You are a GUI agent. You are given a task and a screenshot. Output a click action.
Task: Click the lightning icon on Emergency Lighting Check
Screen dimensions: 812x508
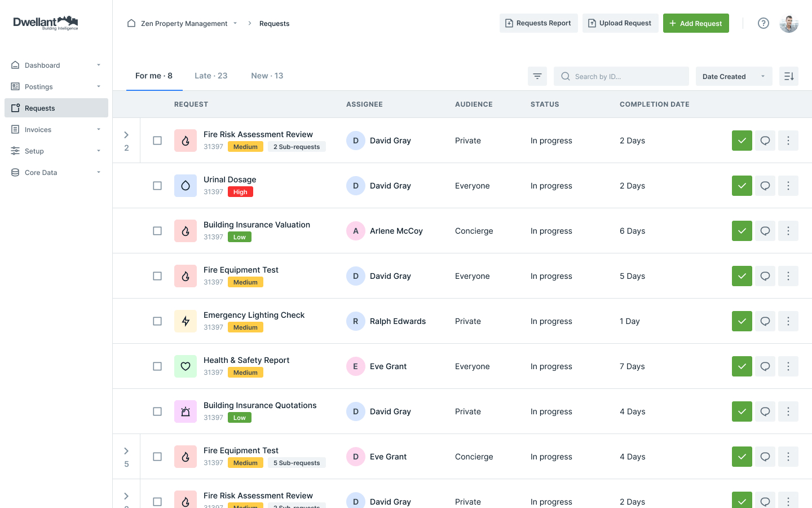coord(186,321)
